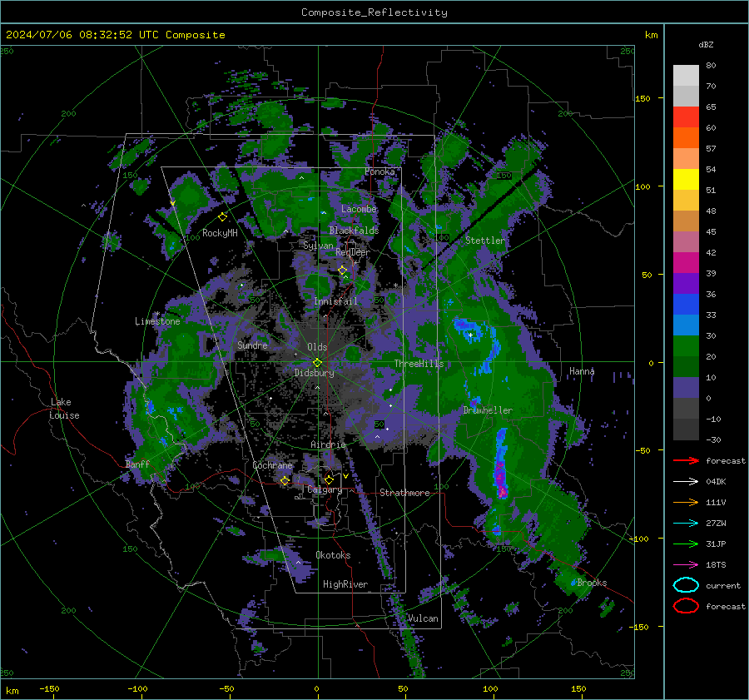Click the dBZ legend heading
Image resolution: width=749 pixels, height=700 pixels.
pos(706,44)
